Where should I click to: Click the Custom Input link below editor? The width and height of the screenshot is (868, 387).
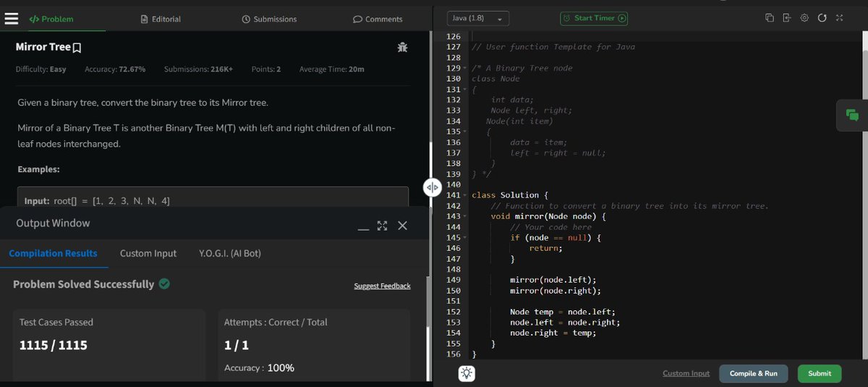point(686,373)
